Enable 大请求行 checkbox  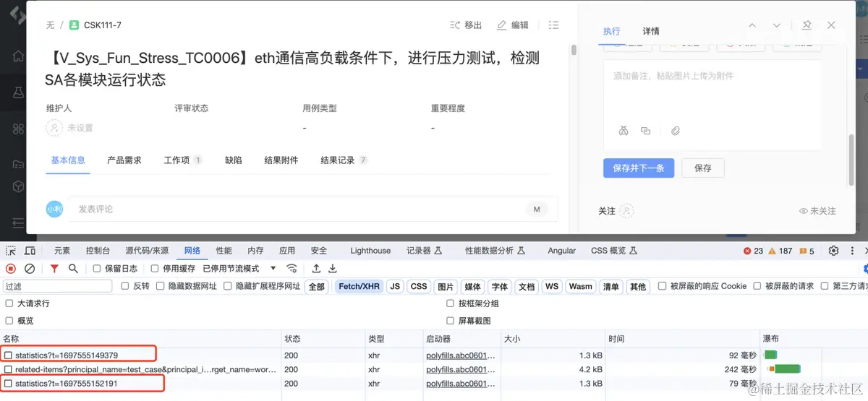(x=9, y=303)
